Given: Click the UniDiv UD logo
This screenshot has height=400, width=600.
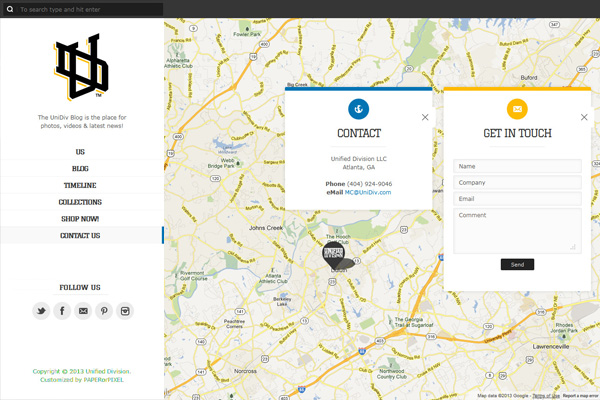Looking at the screenshot, I should (x=81, y=67).
